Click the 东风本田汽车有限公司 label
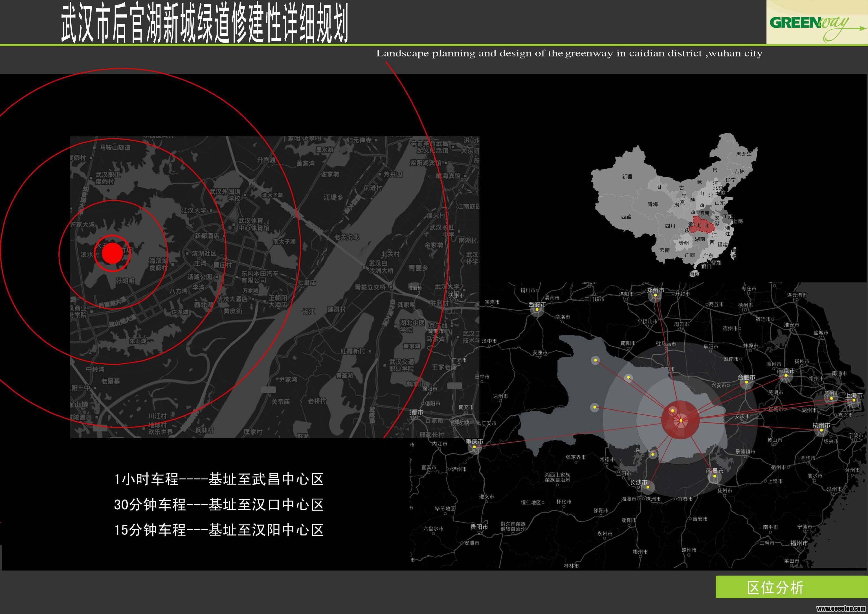868x614 pixels. [x=260, y=277]
